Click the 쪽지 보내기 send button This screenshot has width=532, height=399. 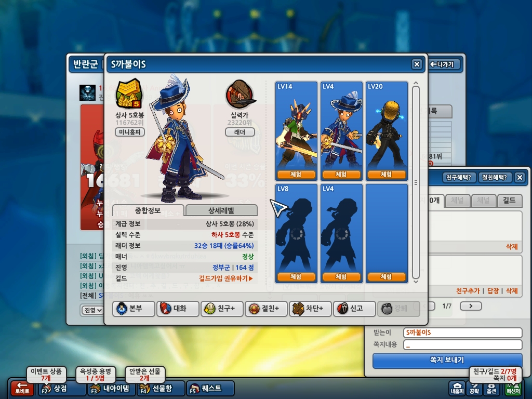(x=447, y=361)
